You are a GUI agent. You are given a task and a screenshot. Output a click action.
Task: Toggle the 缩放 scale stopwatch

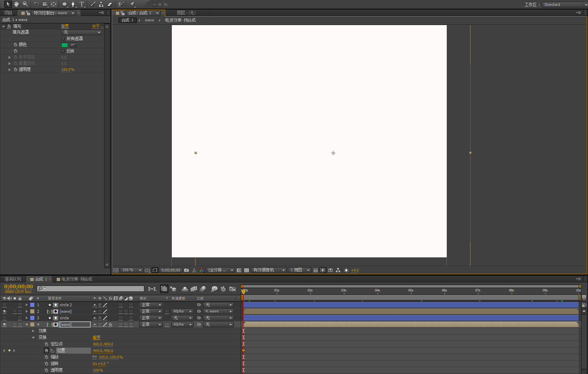(46, 357)
